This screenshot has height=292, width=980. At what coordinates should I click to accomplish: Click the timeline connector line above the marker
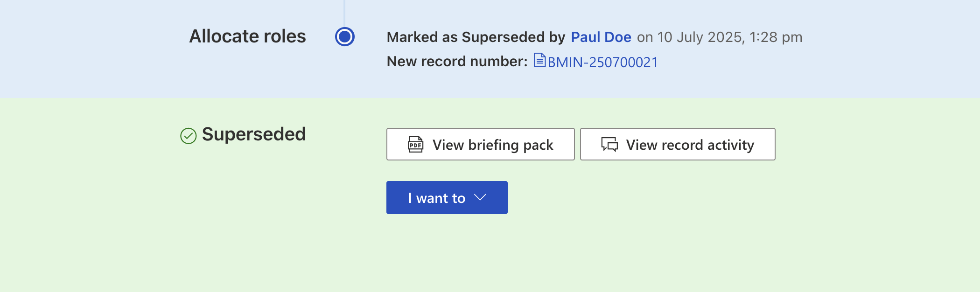click(x=344, y=12)
